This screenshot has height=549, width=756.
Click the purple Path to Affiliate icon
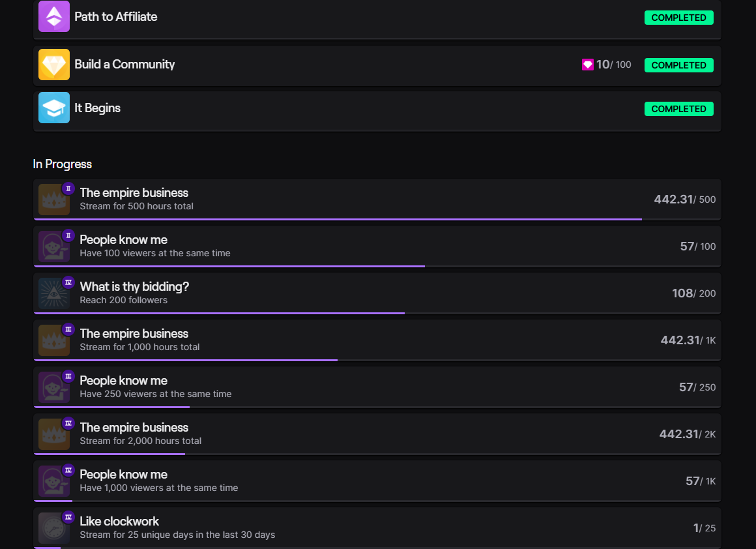54,16
